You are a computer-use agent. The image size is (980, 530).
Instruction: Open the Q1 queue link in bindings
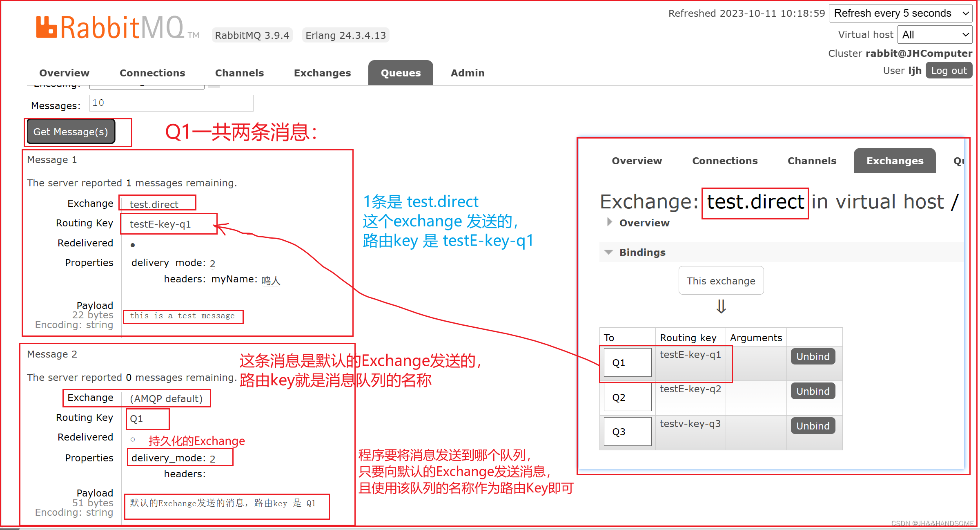619,362
